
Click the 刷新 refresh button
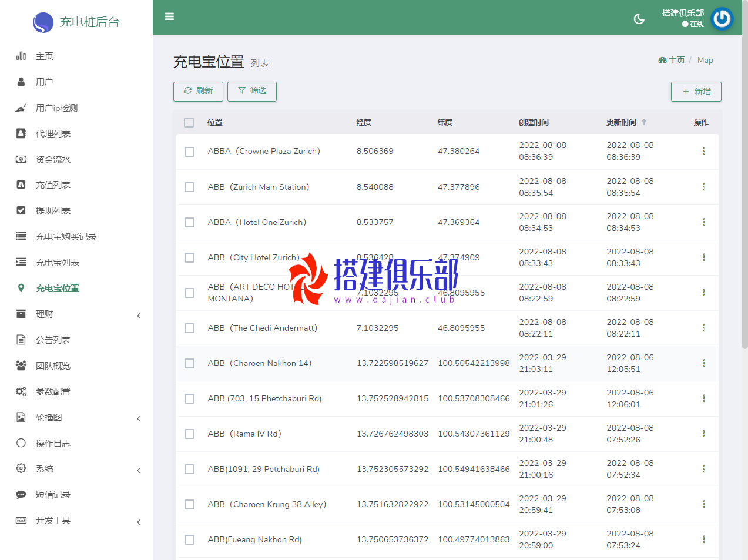199,91
